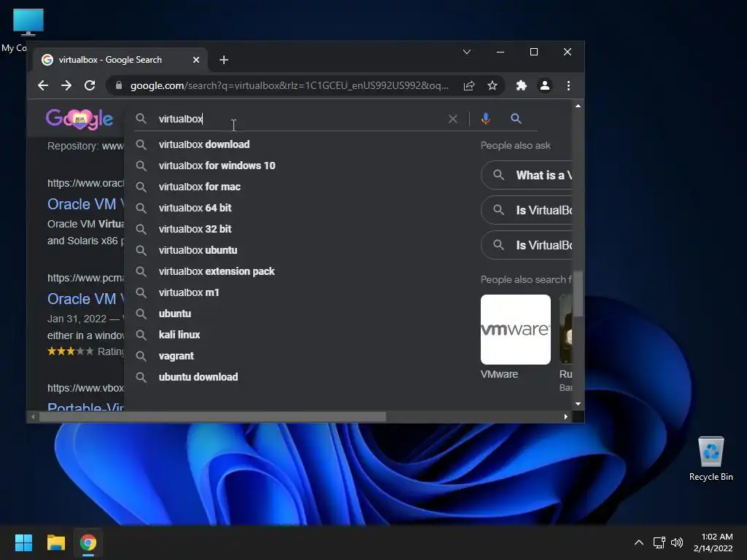Image resolution: width=747 pixels, height=560 pixels.
Task: Click the scroll down arrow of the page
Action: click(x=578, y=404)
